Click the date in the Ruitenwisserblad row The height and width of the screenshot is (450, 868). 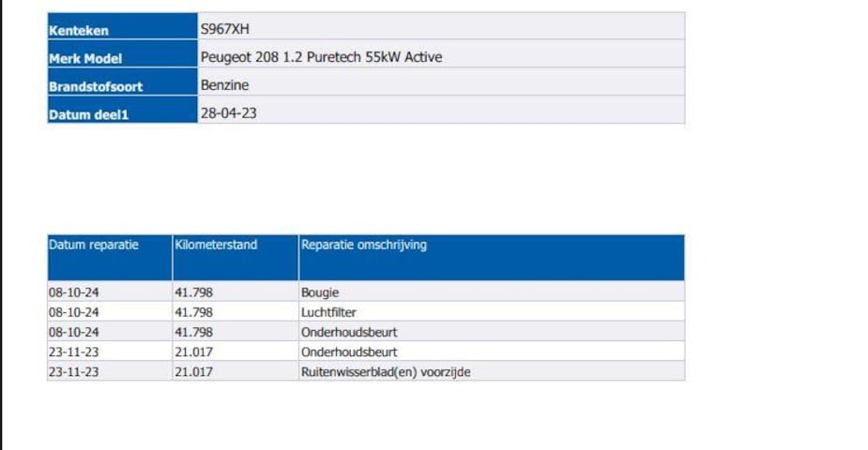click(x=74, y=372)
